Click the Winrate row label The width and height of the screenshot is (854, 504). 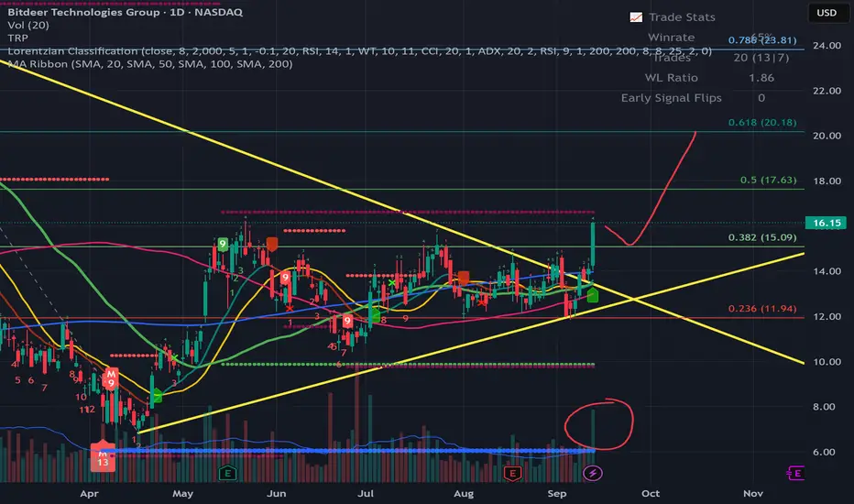click(x=671, y=38)
